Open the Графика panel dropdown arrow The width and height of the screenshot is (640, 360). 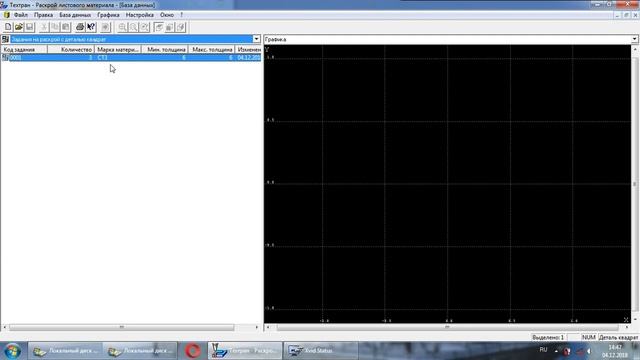point(634,39)
